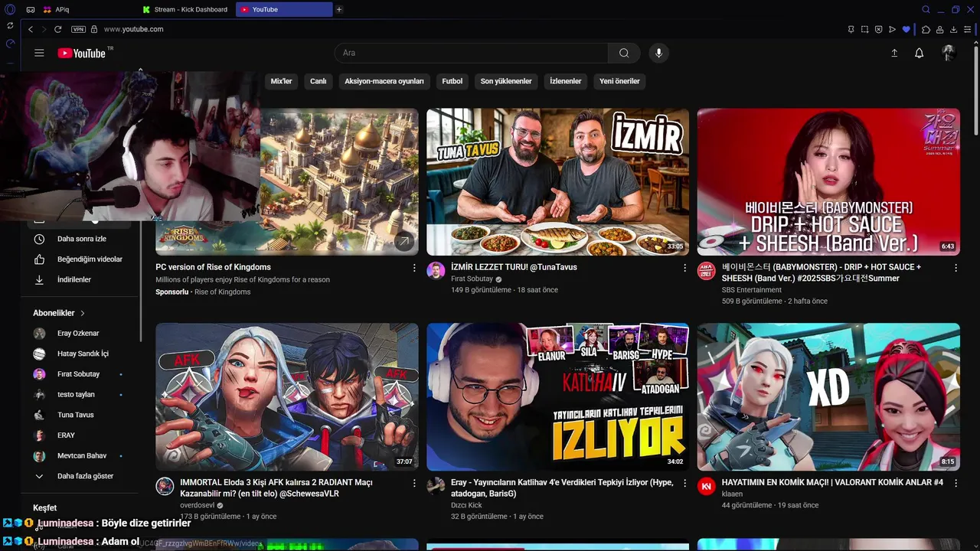980x551 pixels.
Task: Click the search magnifier button
Action: click(x=624, y=53)
